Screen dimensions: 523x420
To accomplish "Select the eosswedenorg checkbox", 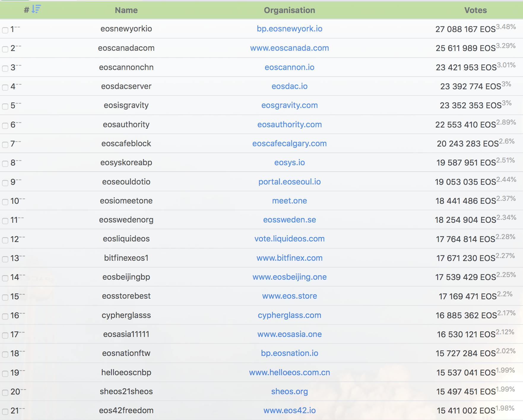I will click(5, 221).
